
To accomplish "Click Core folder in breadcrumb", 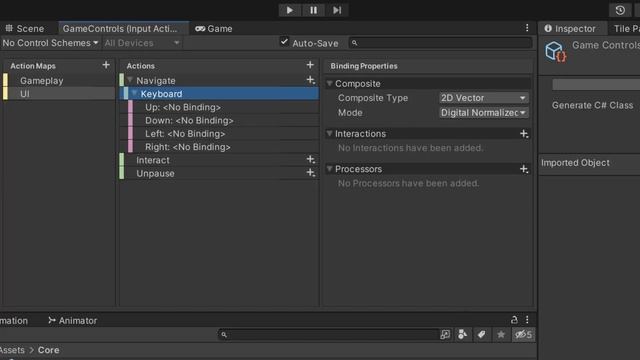I will 49,350.
